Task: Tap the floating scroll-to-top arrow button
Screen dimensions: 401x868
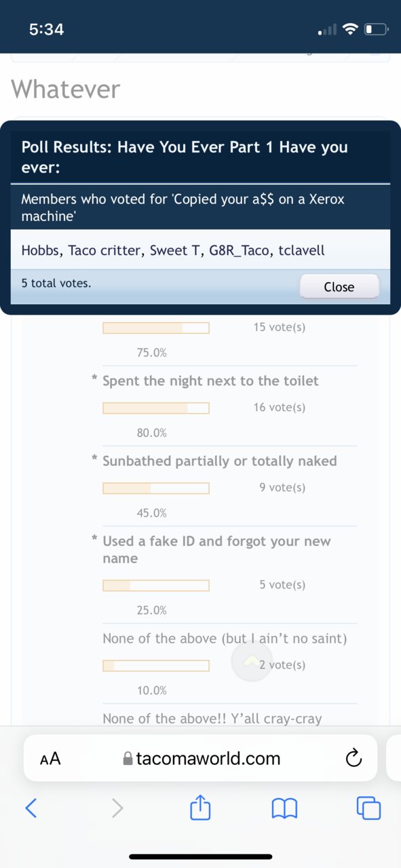Action: click(252, 660)
